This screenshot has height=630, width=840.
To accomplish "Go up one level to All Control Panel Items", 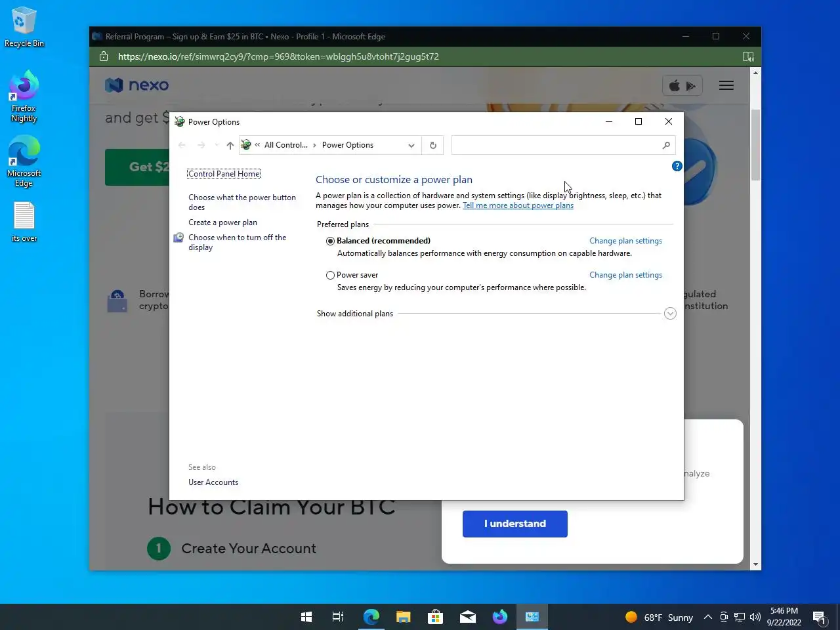I will click(x=230, y=145).
